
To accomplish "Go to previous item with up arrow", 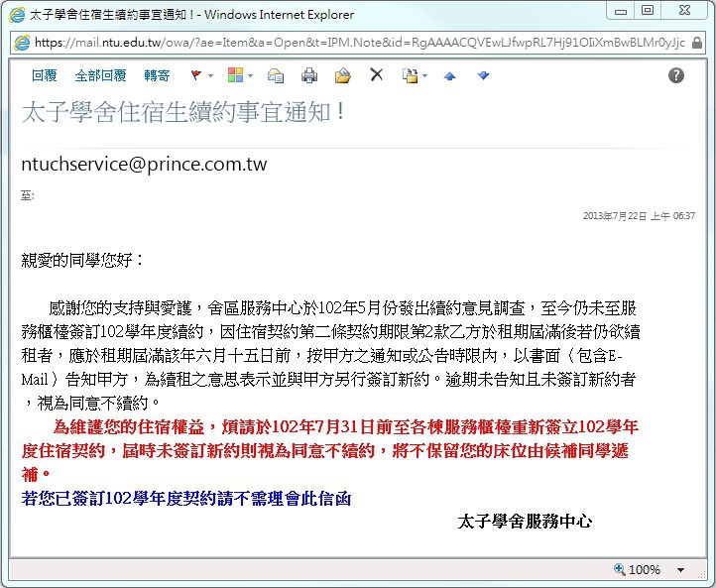I will click(450, 75).
